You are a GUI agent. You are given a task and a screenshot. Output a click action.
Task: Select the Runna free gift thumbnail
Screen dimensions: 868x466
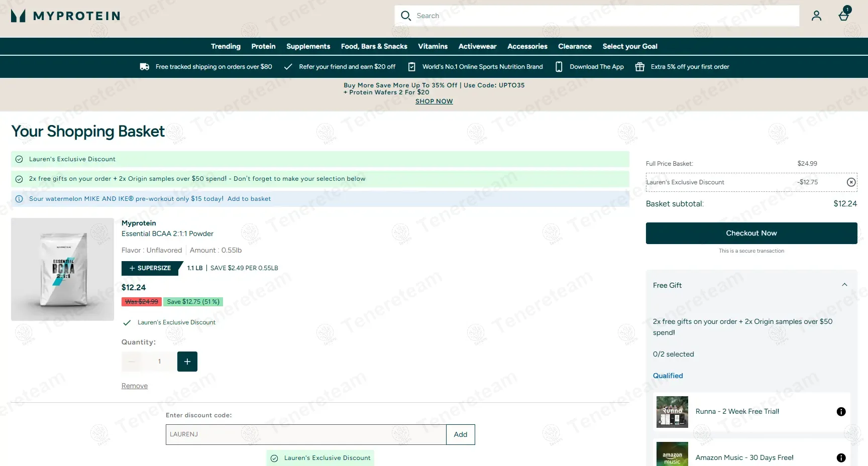[x=672, y=412]
